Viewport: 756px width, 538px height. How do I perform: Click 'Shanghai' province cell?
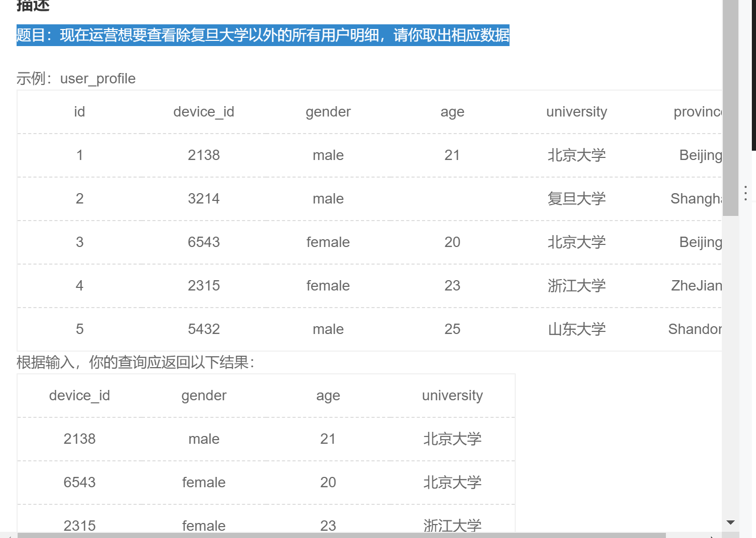696,199
